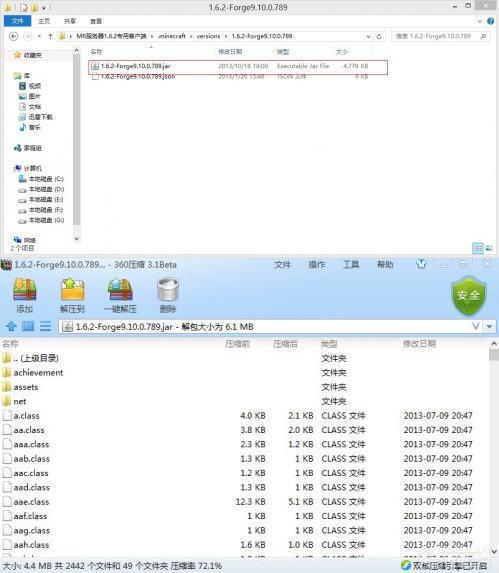Switch to the 查看 ribbon tab
The width and height of the screenshot is (499, 573).
96,21
